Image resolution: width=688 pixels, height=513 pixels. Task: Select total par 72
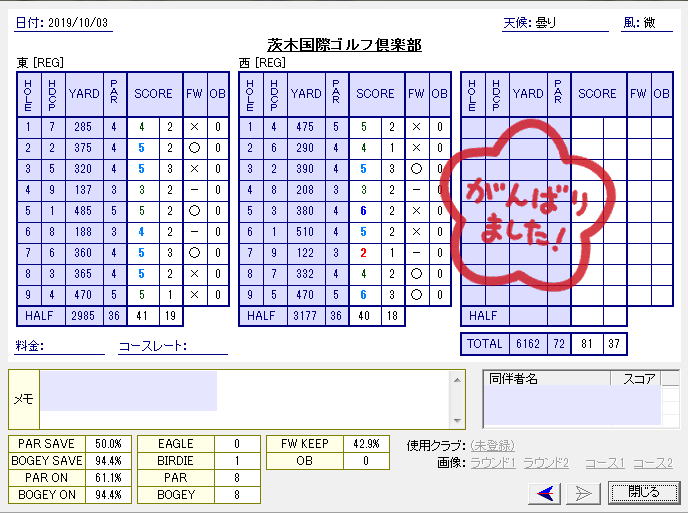point(559,344)
